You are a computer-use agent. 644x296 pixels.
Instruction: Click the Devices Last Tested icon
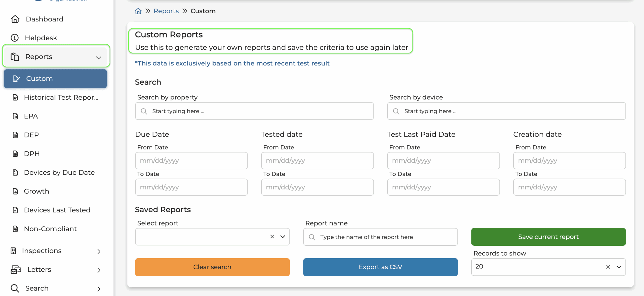tap(15, 210)
